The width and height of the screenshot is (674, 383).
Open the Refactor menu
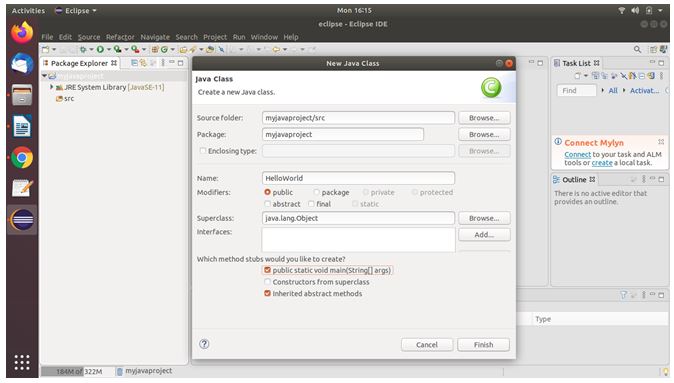120,37
